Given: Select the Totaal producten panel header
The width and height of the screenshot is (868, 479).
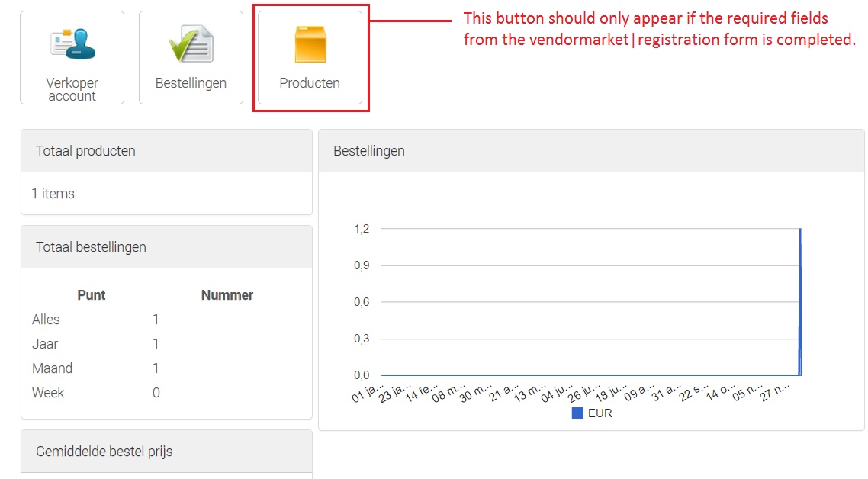Looking at the screenshot, I should click(85, 151).
